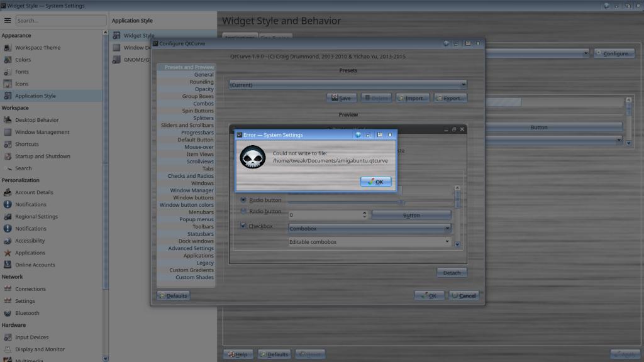Click the help icon in Error dialog titlebar
This screenshot has width=644, height=362.
click(357, 134)
